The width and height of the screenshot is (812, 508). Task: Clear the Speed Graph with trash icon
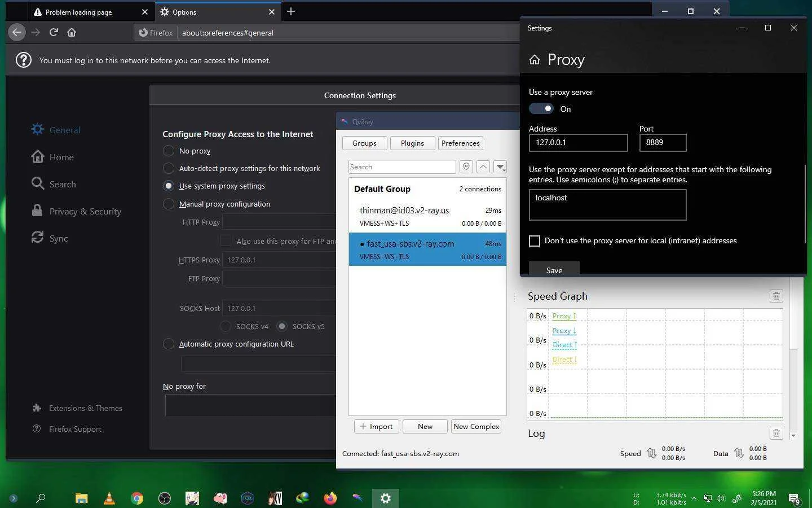[x=776, y=296]
